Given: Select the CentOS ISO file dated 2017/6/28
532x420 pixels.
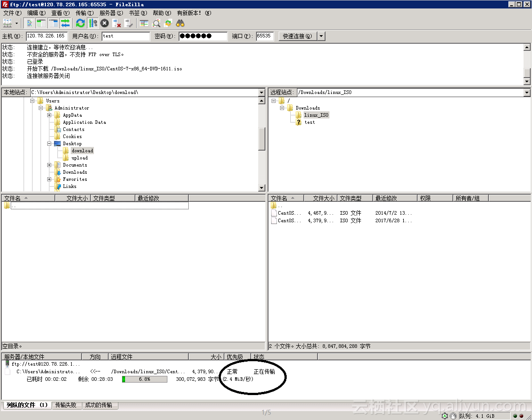Looking at the screenshot, I should click(x=341, y=221).
